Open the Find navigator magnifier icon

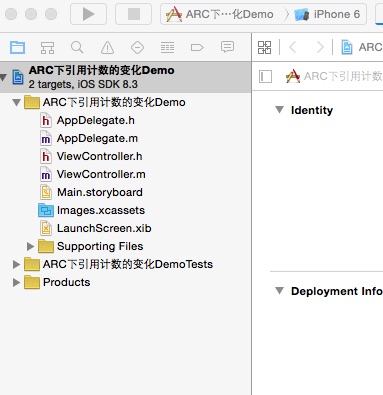point(77,48)
